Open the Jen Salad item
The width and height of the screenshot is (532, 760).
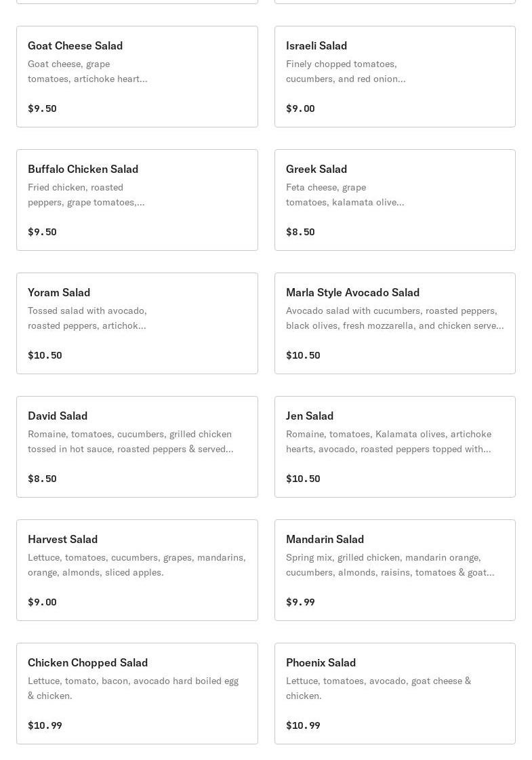click(x=395, y=447)
